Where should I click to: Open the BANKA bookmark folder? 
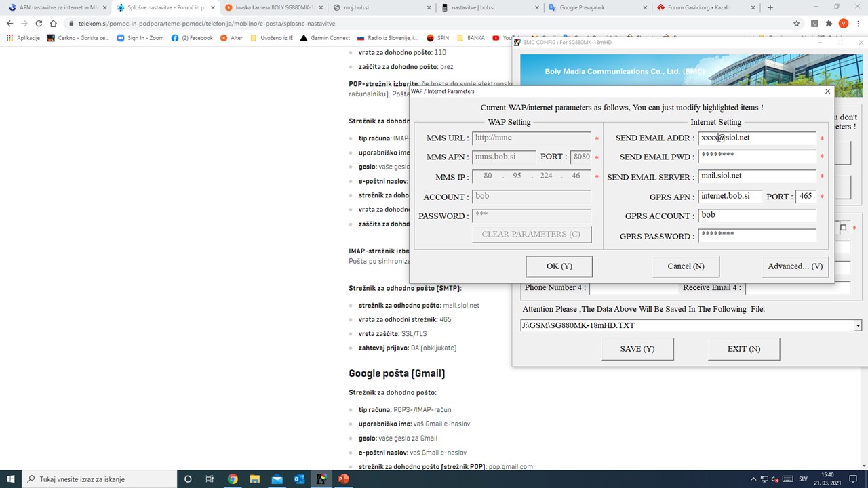pos(471,38)
